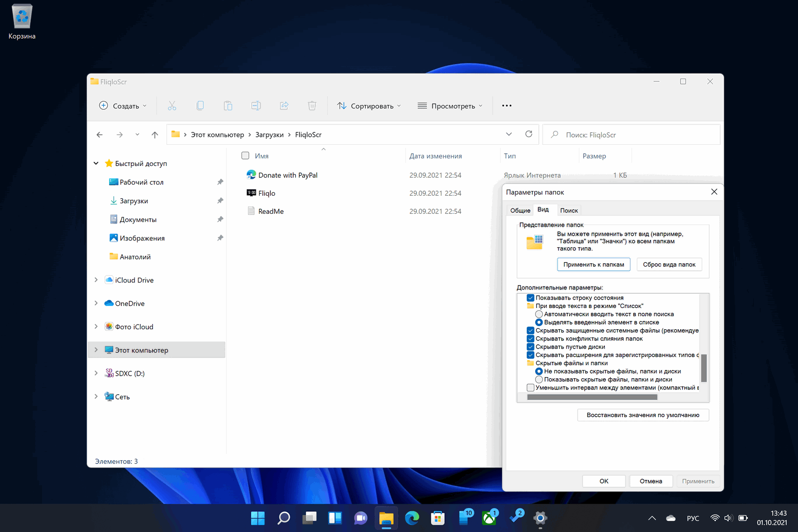This screenshot has width=798, height=532.
Task: Click the Paste icon in toolbar
Action: pos(228,106)
